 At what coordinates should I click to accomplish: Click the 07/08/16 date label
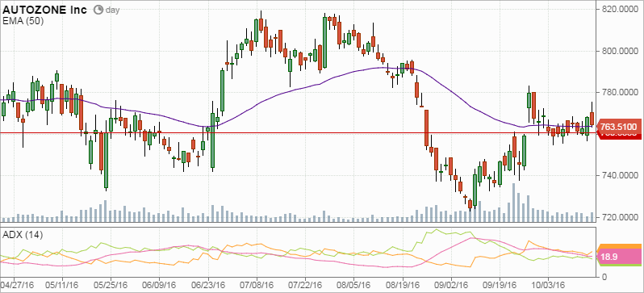pos(257,284)
